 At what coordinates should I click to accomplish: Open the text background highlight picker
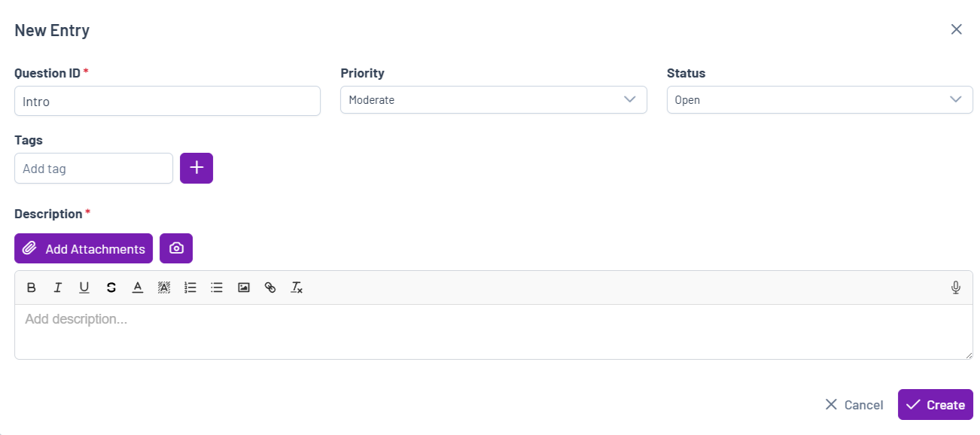coord(164,287)
